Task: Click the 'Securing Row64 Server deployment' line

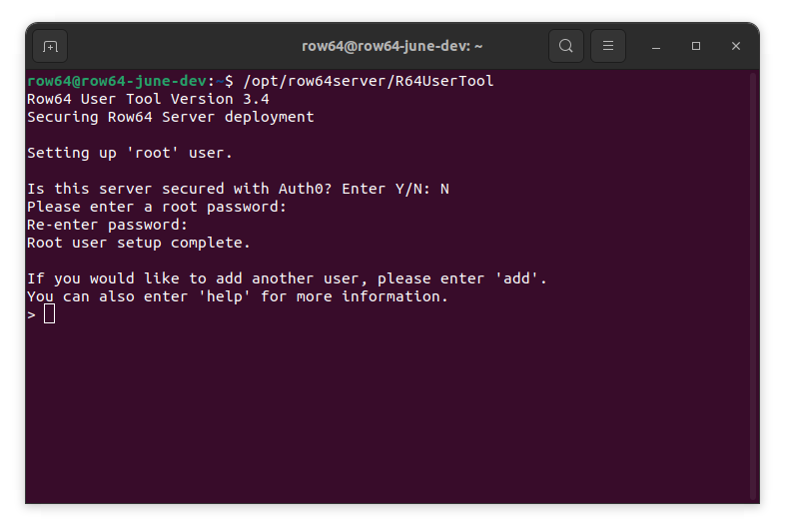Action: pos(171,117)
